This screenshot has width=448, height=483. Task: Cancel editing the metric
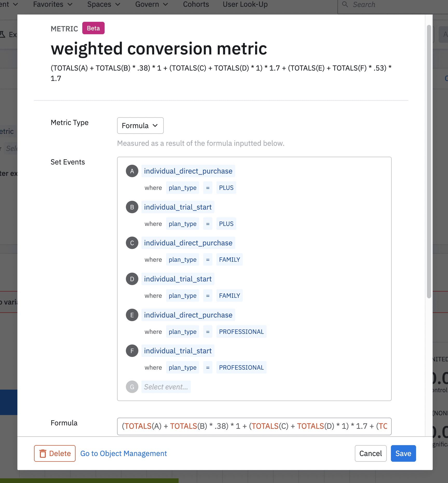pyautogui.click(x=370, y=453)
